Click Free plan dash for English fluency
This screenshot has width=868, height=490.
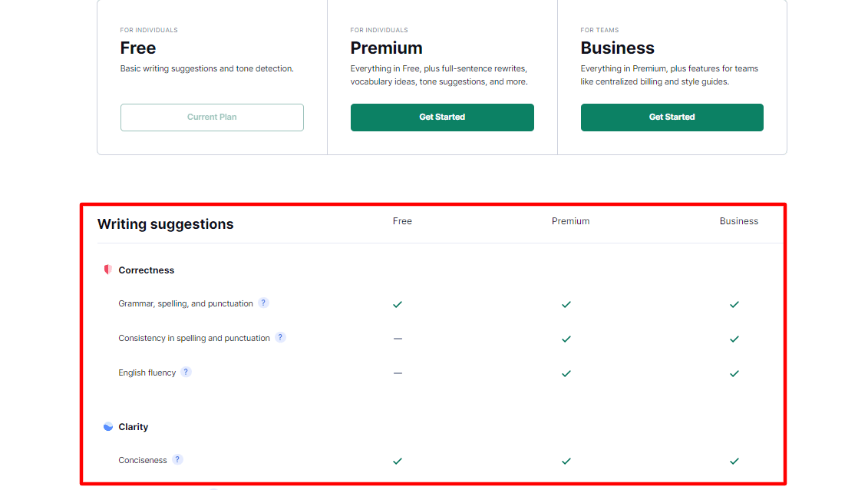398,373
